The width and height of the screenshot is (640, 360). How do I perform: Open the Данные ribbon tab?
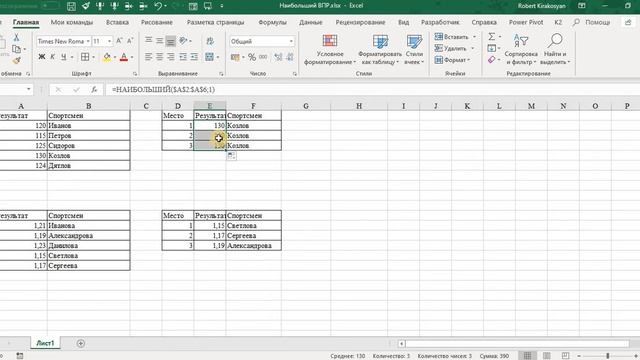(x=311, y=22)
